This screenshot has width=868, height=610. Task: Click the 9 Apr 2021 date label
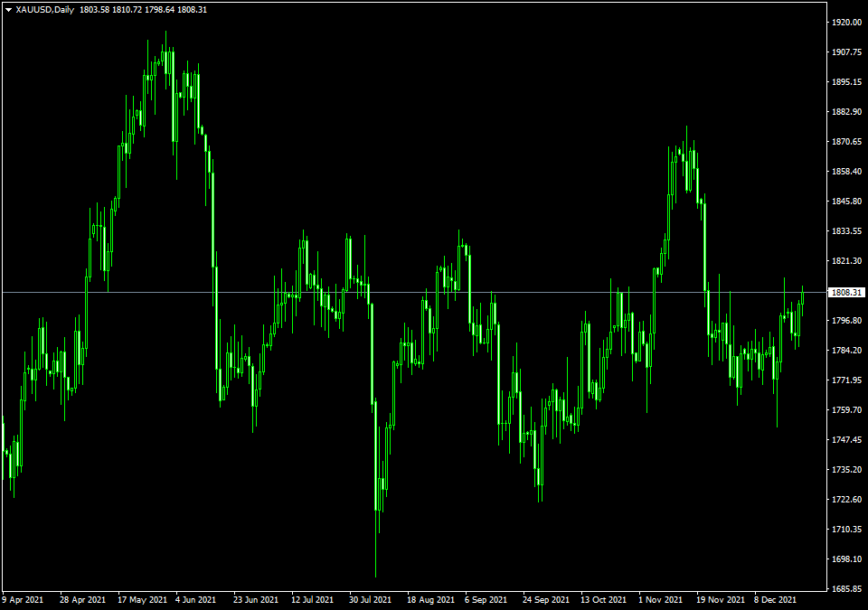coord(23,600)
